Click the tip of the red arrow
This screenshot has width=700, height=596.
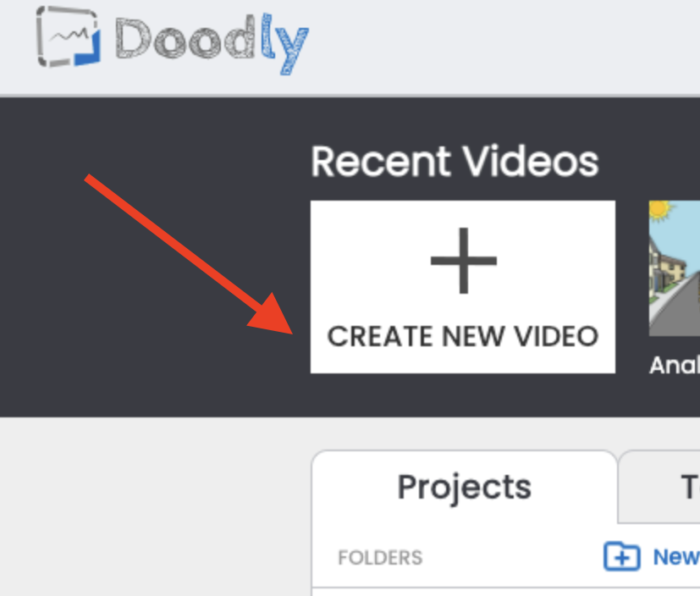pyautogui.click(x=290, y=333)
